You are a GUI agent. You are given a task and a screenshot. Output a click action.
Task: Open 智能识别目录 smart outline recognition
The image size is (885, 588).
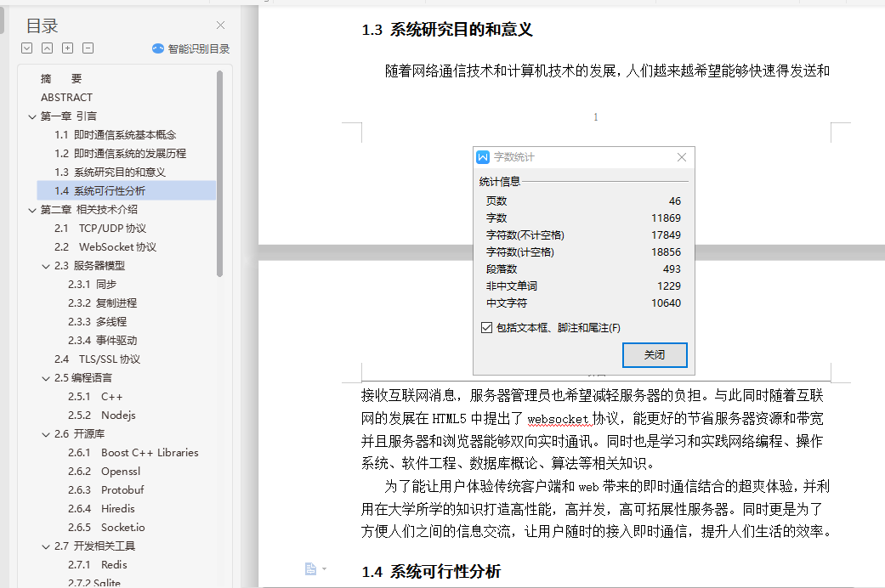191,49
